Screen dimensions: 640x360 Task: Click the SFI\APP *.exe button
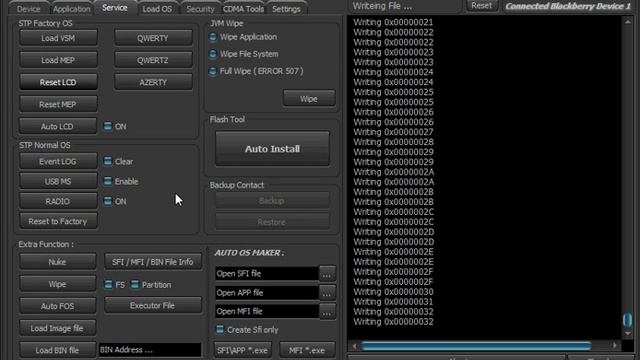coord(242,350)
